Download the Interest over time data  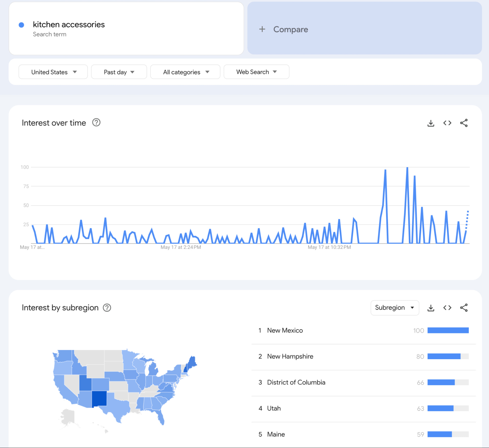431,123
